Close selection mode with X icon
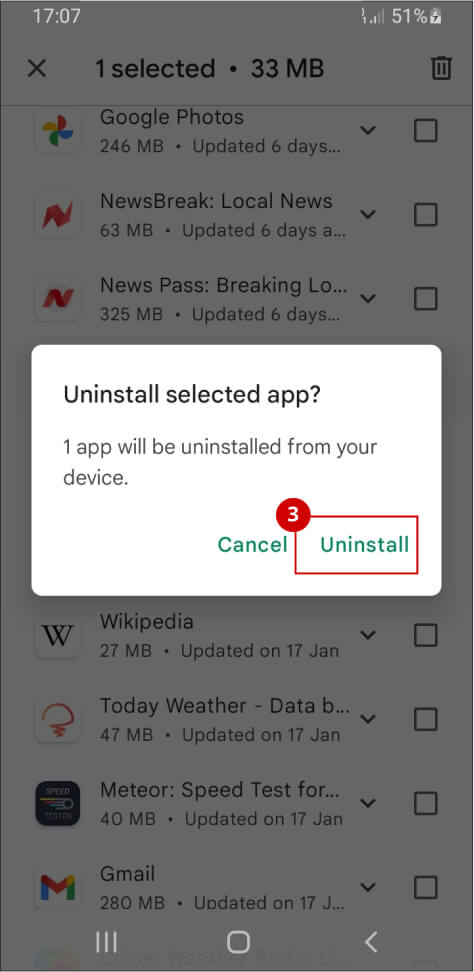Viewport: 474px width, 972px height. pos(37,69)
